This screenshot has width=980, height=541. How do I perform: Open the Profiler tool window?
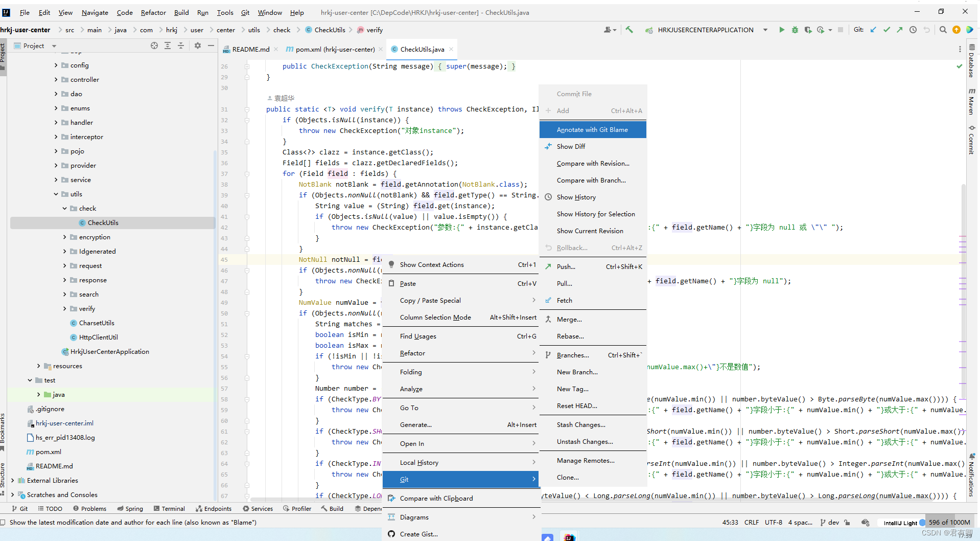(297, 509)
